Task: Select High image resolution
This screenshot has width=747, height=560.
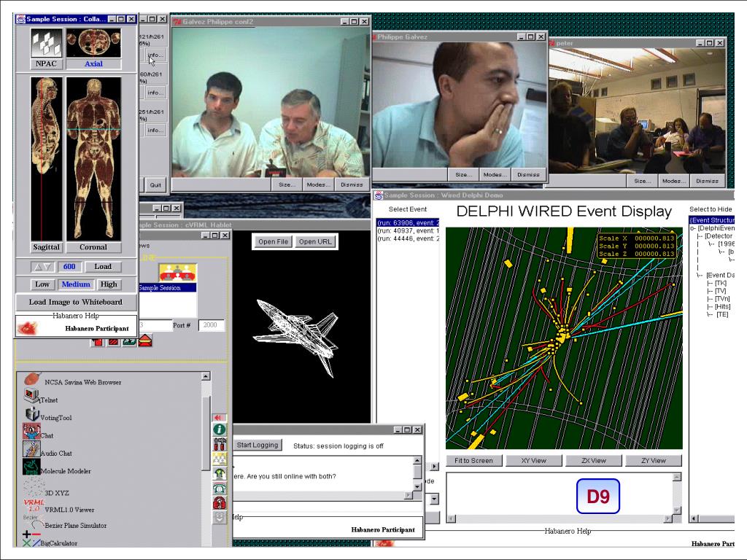Action: (109, 284)
